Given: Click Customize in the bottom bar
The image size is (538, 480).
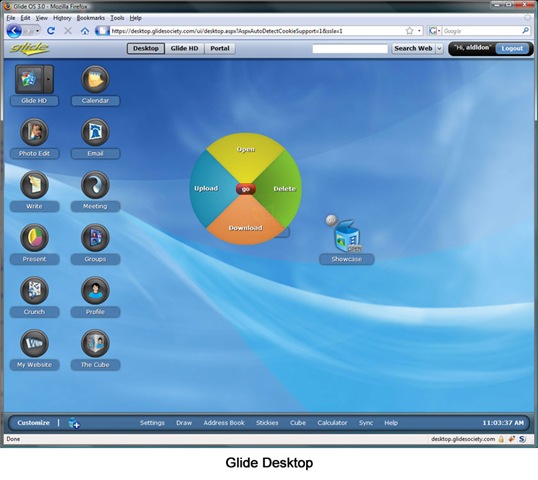Looking at the screenshot, I should (33, 423).
